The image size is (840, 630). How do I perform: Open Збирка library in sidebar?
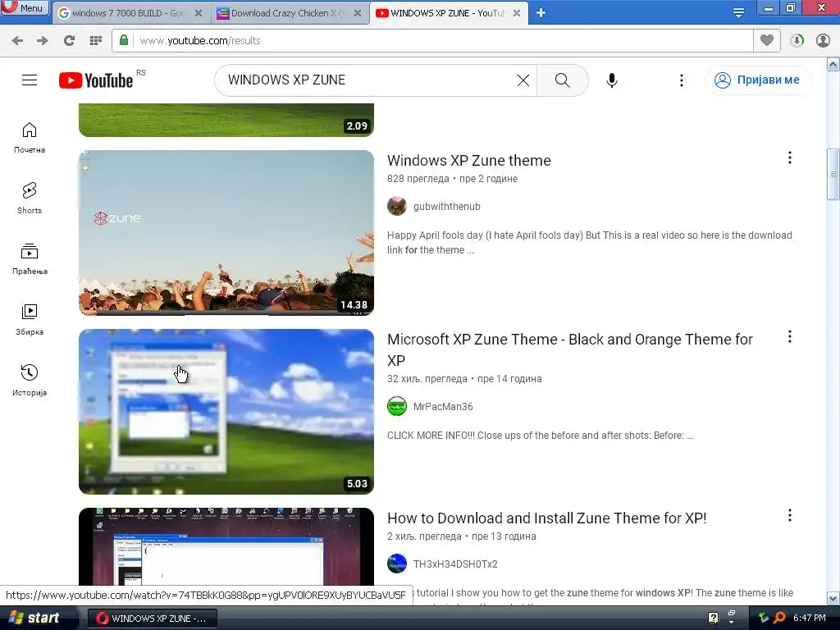coord(30,320)
